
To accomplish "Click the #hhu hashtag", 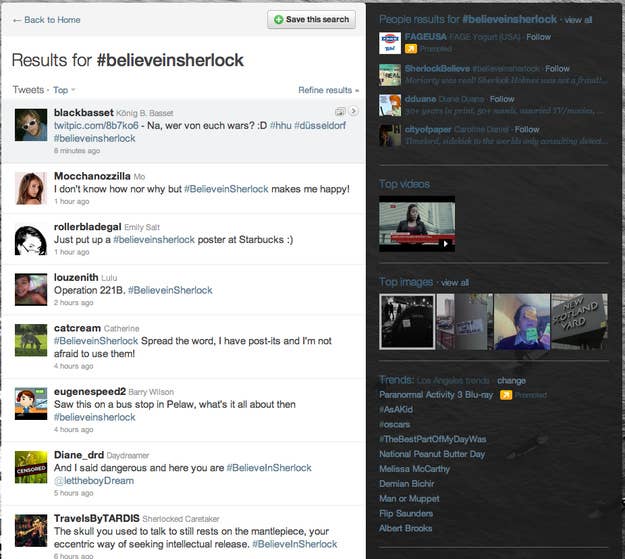I will (280, 126).
